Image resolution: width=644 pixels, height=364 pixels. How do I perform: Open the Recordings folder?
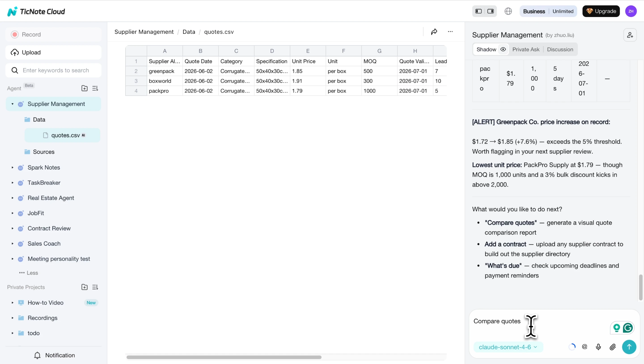[x=42, y=318]
